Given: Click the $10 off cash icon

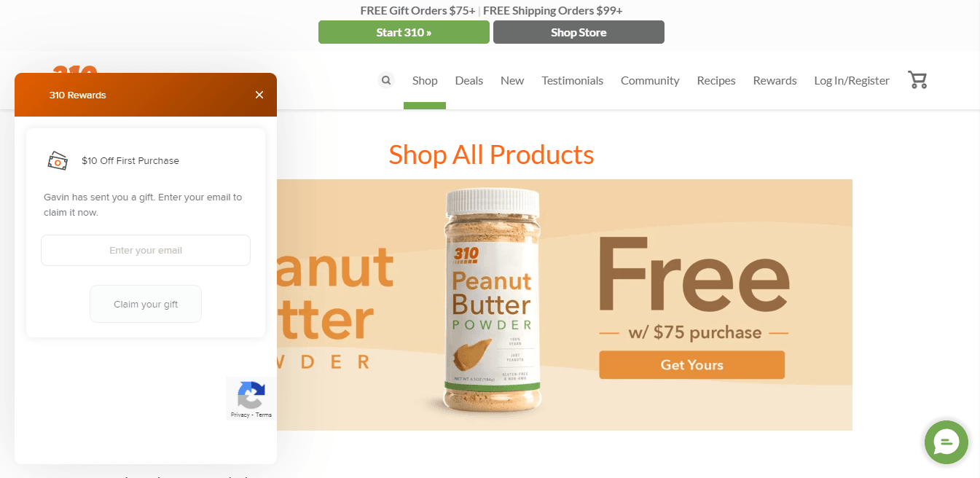Looking at the screenshot, I should [x=58, y=160].
